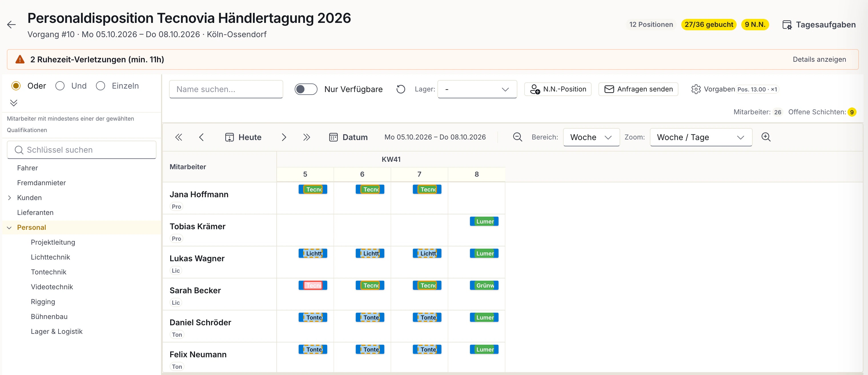868x375 pixels.
Task: Select Projektleitung qualification
Action: (x=53, y=242)
